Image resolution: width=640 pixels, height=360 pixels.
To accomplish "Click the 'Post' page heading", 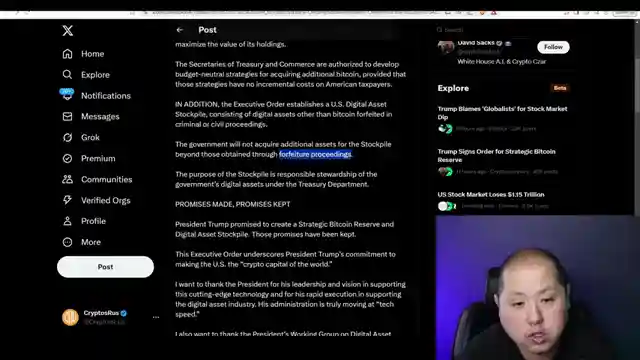I will click(x=207, y=30).
